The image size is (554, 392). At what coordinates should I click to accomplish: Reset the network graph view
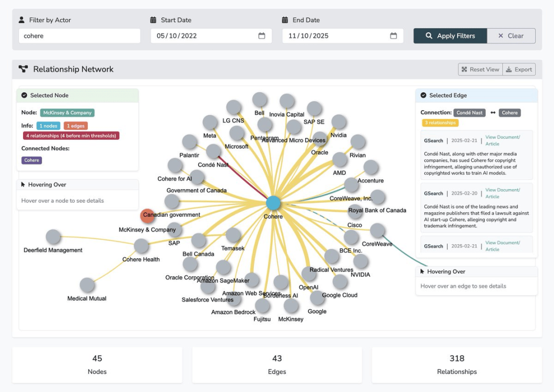point(480,70)
